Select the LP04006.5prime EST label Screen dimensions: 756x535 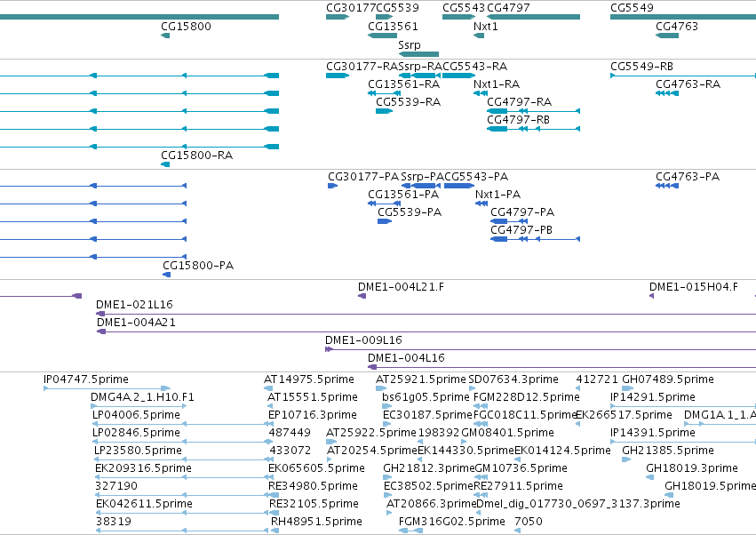[136, 415]
